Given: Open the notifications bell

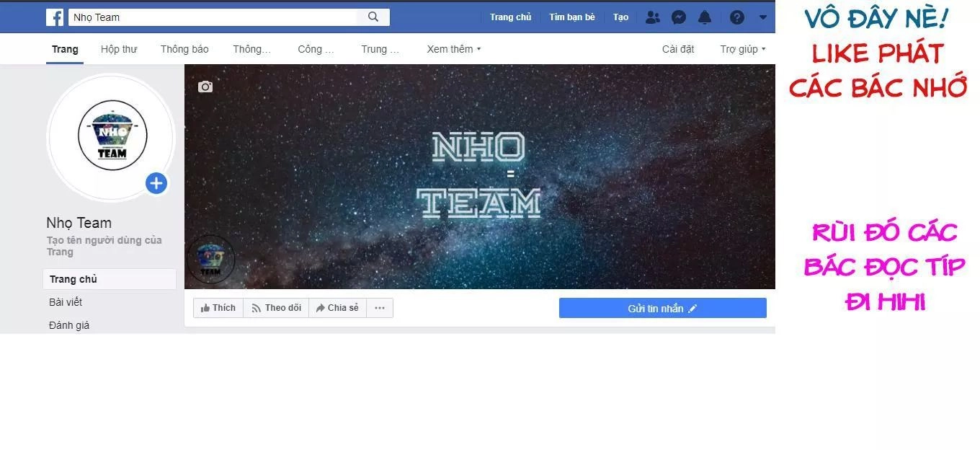Looking at the screenshot, I should coord(705,17).
